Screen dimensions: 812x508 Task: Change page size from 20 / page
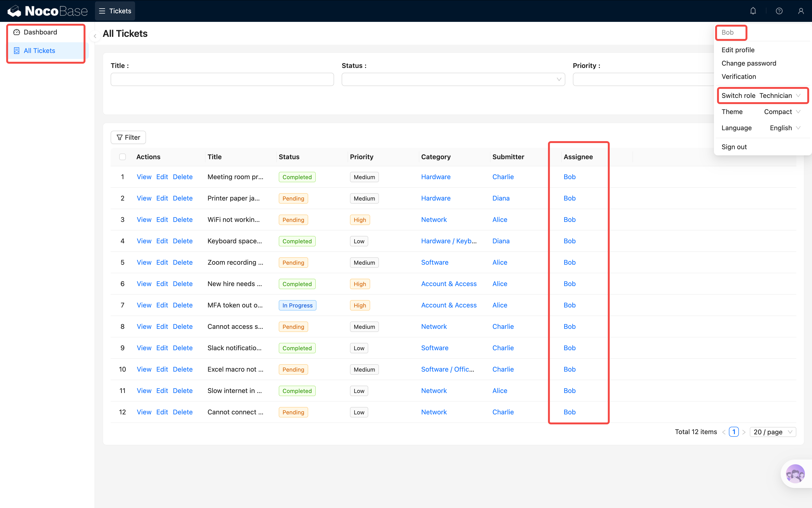(x=772, y=432)
